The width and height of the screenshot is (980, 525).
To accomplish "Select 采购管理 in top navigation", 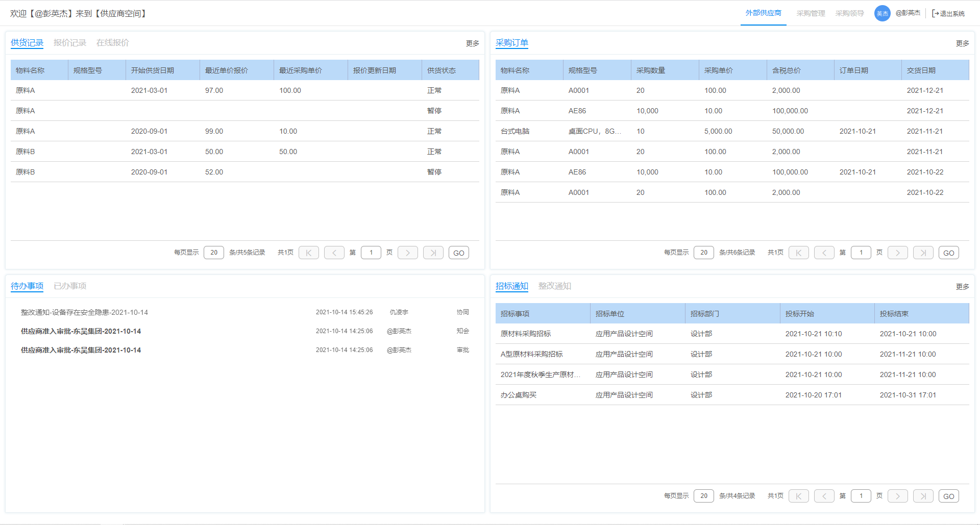I will [x=811, y=13].
